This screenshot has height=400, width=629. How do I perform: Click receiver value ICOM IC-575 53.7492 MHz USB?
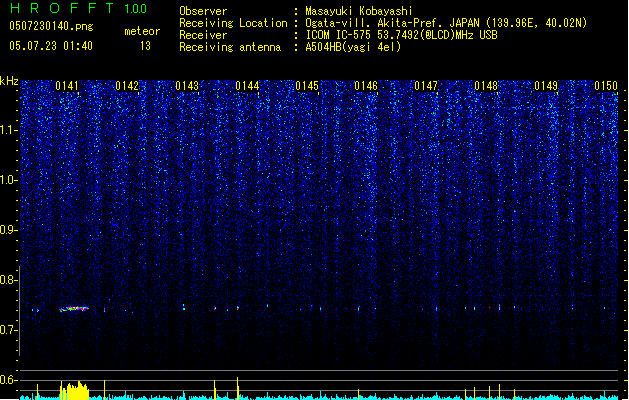coord(402,35)
